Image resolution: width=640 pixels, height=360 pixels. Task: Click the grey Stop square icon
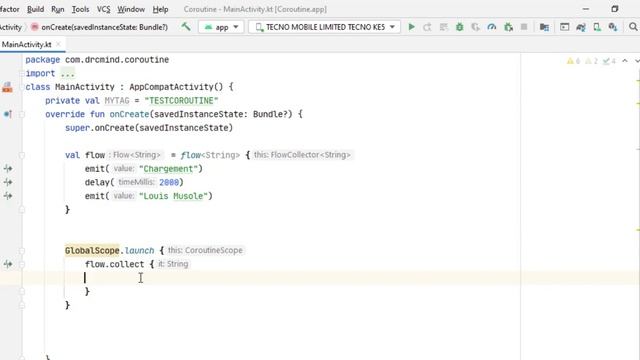(x=524, y=27)
